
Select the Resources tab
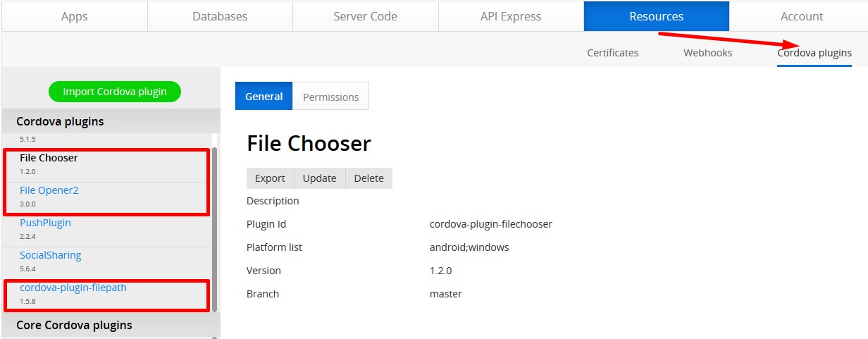[x=656, y=16]
